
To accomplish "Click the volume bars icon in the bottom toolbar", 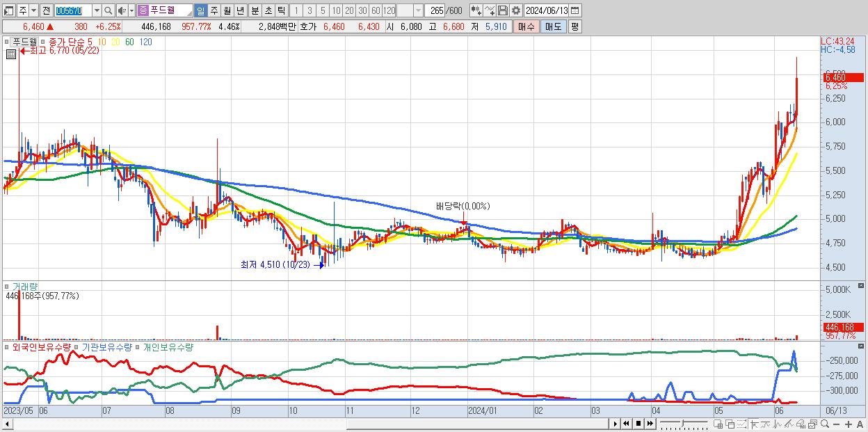I will click(801, 424).
